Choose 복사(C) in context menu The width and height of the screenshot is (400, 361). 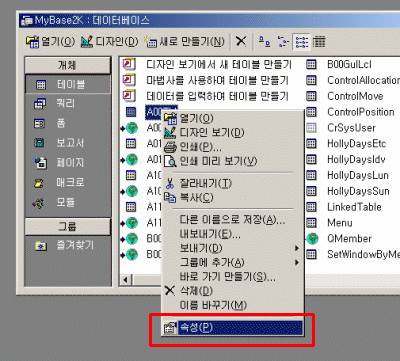point(232,197)
